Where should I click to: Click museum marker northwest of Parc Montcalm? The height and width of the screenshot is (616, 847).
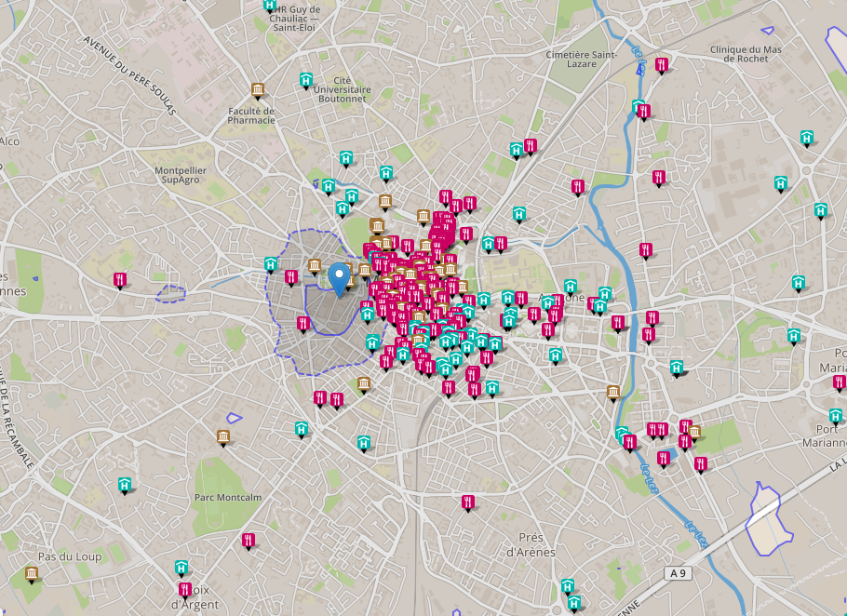tap(223, 436)
